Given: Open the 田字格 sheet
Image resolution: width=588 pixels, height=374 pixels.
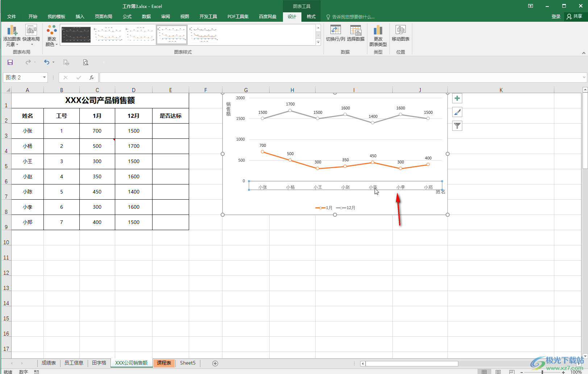Looking at the screenshot, I should [x=99, y=363].
